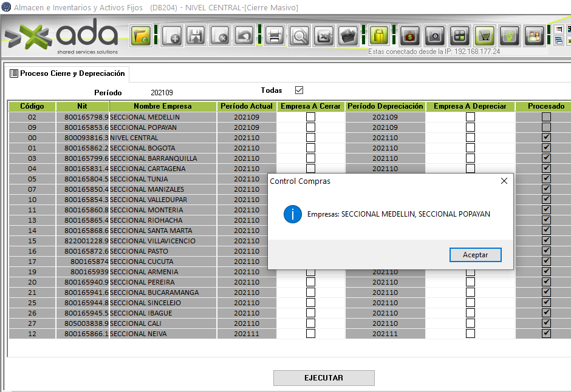The height and width of the screenshot is (392, 571).
Task: Select the SECCIONAL NEIVA row name cell
Action: pyautogui.click(x=163, y=334)
